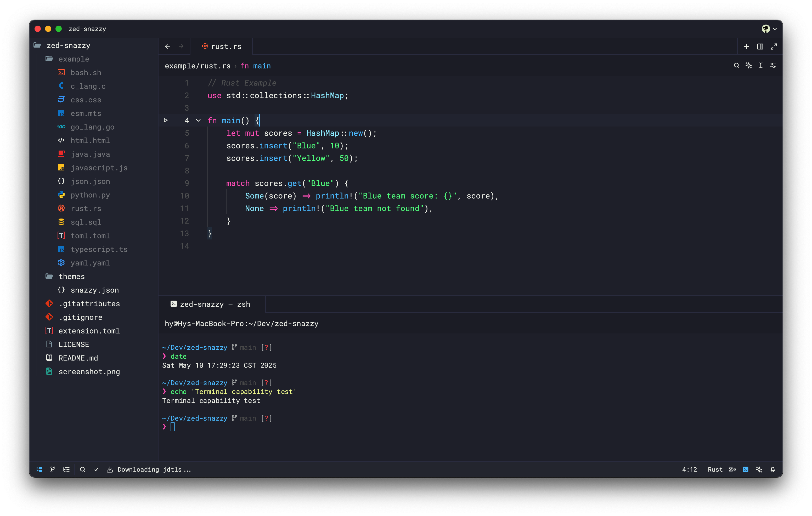This screenshot has width=812, height=516.
Task: Zoom the editor pane with expand arrows
Action: [774, 46]
